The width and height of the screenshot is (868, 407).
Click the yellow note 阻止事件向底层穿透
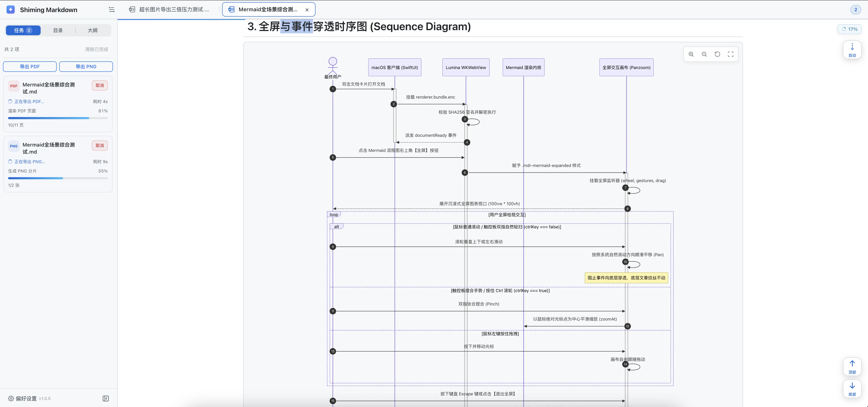click(x=626, y=278)
